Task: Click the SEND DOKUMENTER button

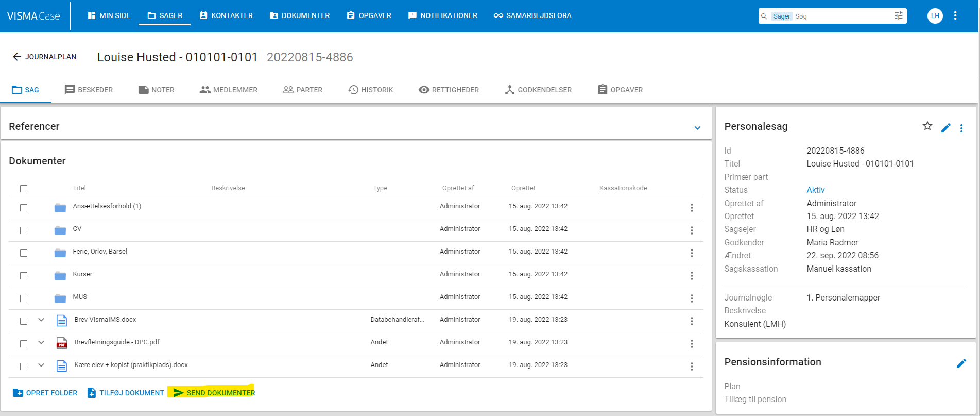Action: (214, 393)
